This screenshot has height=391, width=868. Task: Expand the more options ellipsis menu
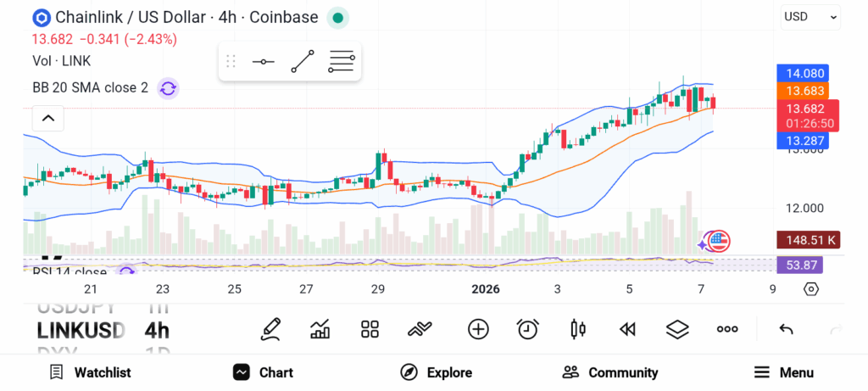(726, 329)
